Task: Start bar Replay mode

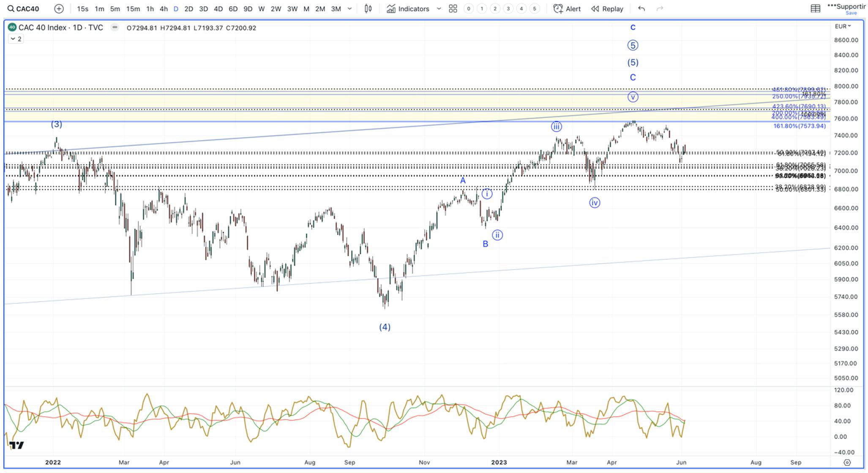Action: [x=607, y=8]
